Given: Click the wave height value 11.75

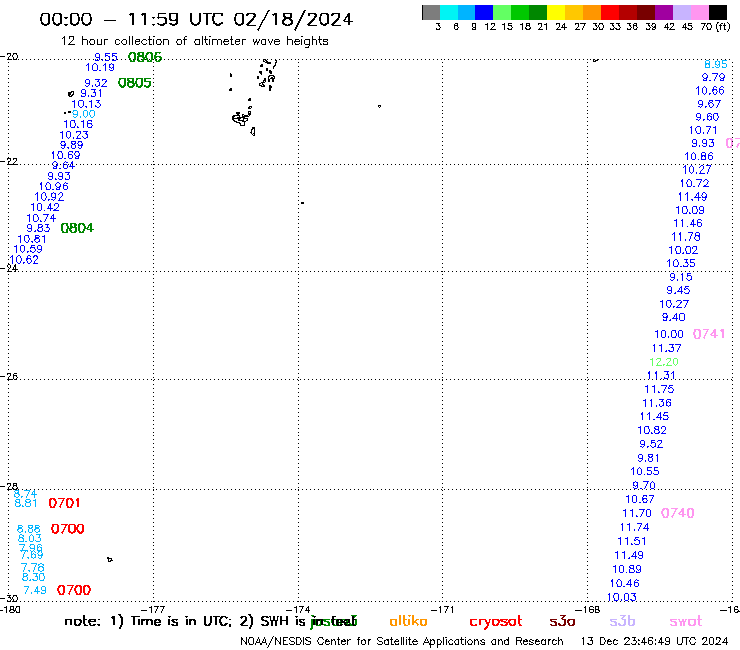Looking at the screenshot, I should pos(660,389).
